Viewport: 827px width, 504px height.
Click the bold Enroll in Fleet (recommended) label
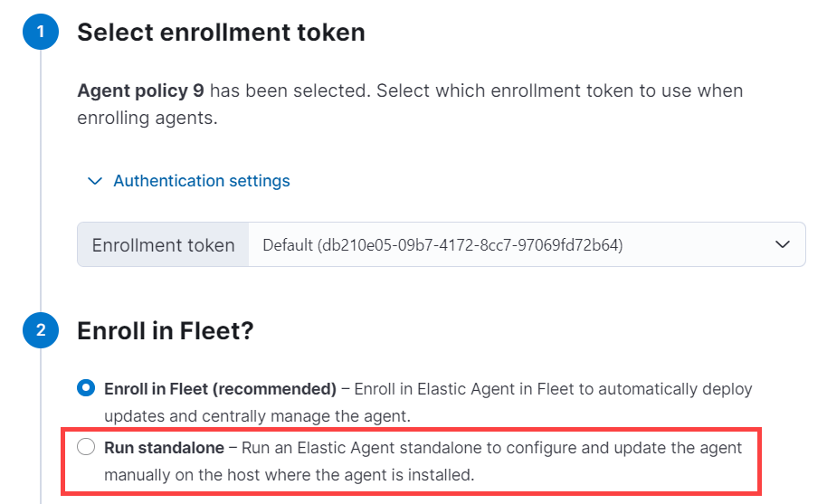click(x=220, y=389)
